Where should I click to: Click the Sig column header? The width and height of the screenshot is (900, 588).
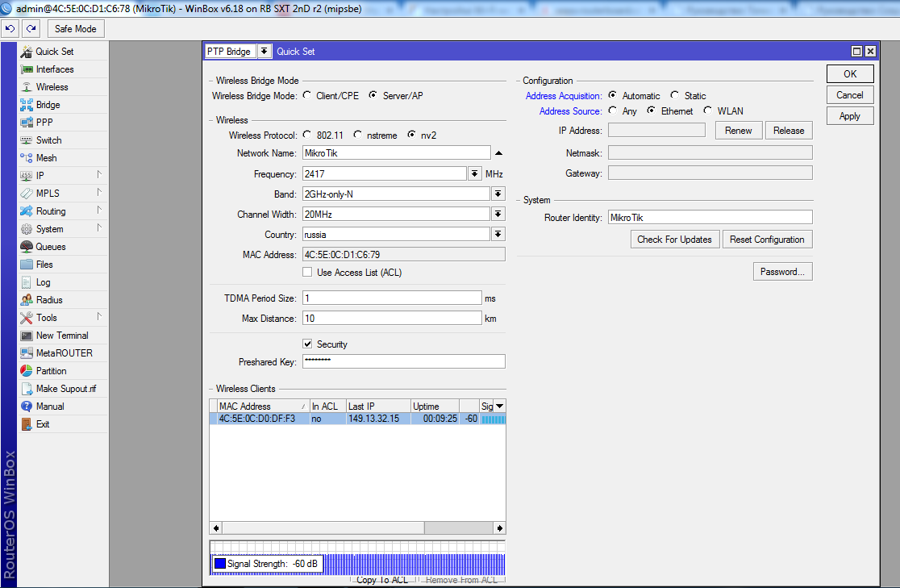[487, 407]
